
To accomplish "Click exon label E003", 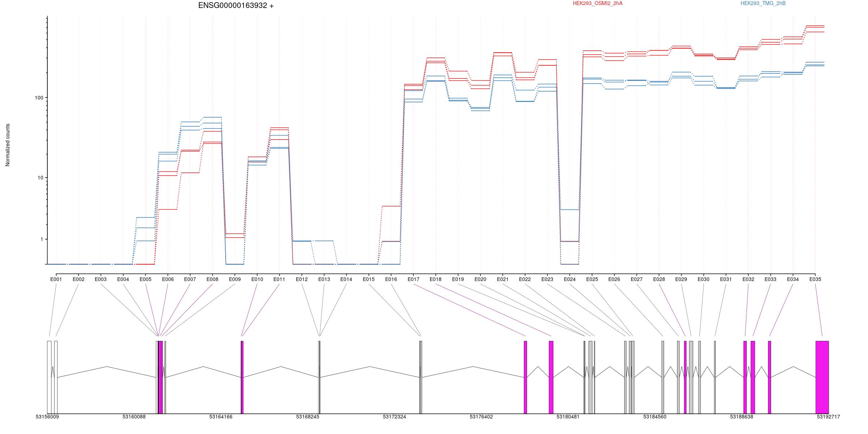I will pyautogui.click(x=101, y=279).
